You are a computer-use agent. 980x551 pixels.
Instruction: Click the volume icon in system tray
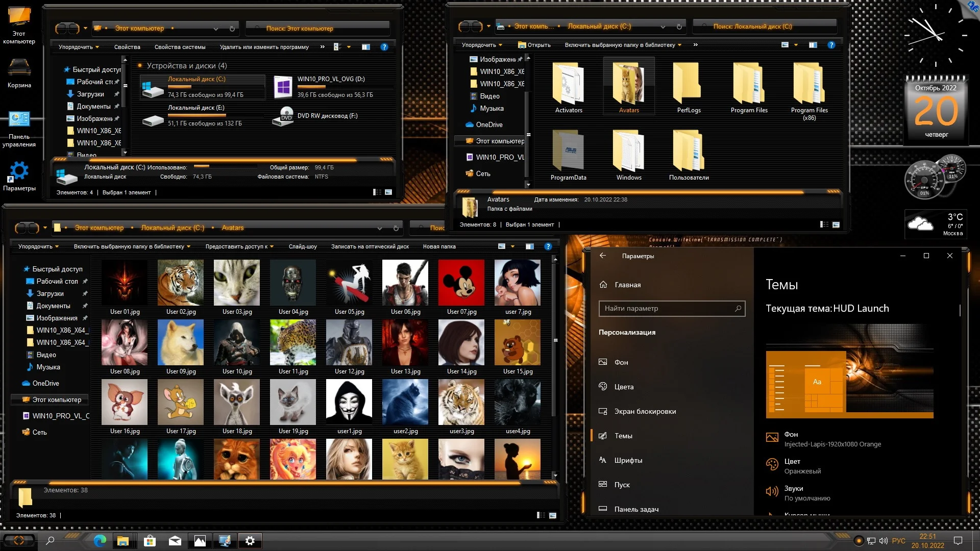884,541
